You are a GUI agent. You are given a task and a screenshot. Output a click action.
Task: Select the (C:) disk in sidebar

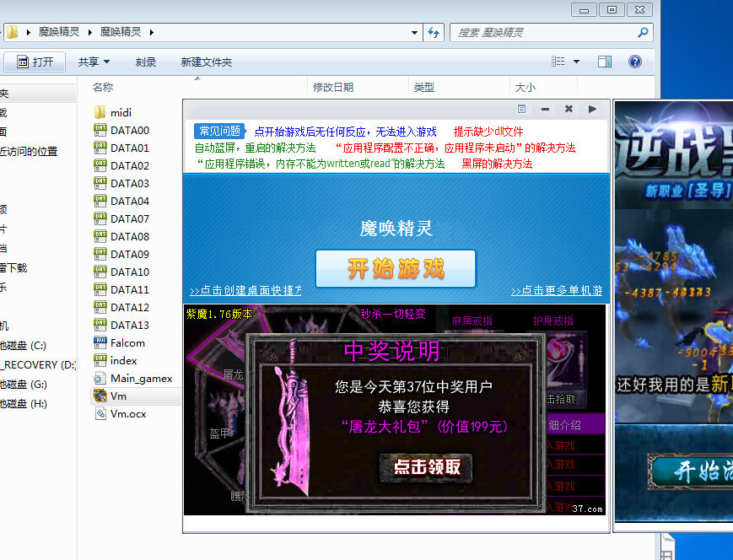pos(24,346)
